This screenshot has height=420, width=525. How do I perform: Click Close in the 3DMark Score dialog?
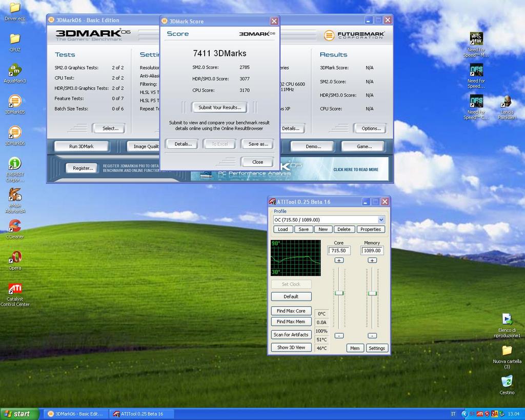coord(257,162)
